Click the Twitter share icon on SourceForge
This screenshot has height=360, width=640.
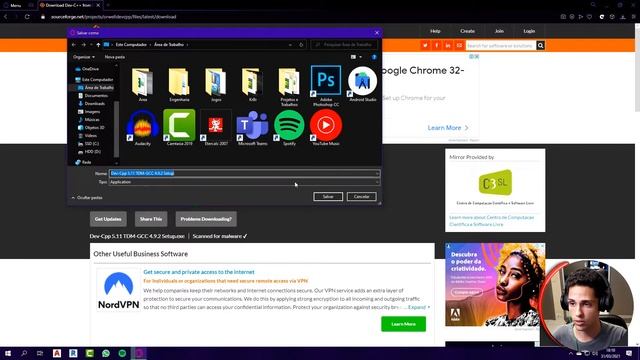point(425,45)
